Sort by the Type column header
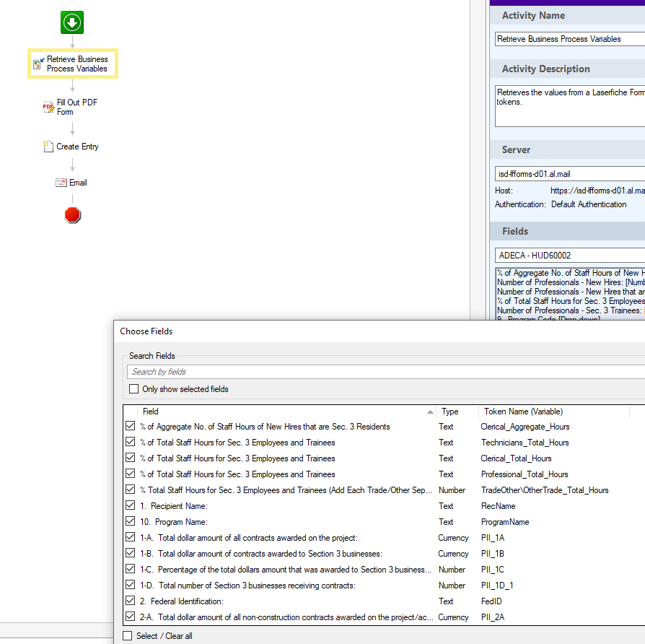The image size is (645, 644). (450, 412)
